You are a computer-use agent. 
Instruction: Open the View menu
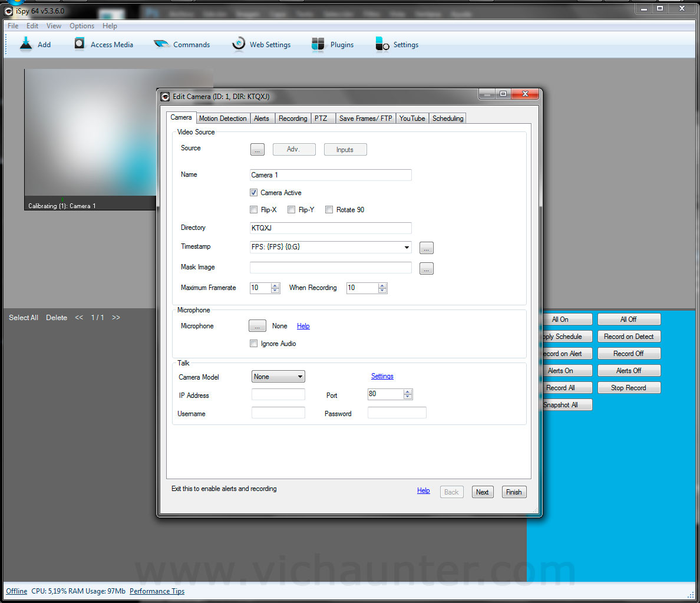(x=54, y=26)
